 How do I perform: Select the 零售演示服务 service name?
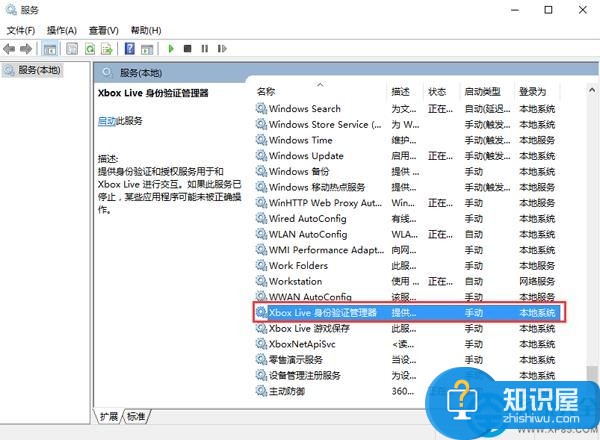point(296,360)
